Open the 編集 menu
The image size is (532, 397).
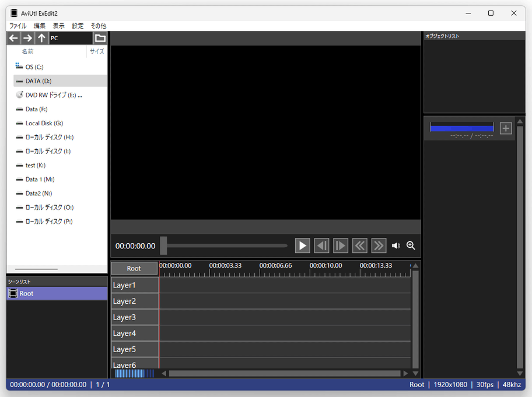39,26
